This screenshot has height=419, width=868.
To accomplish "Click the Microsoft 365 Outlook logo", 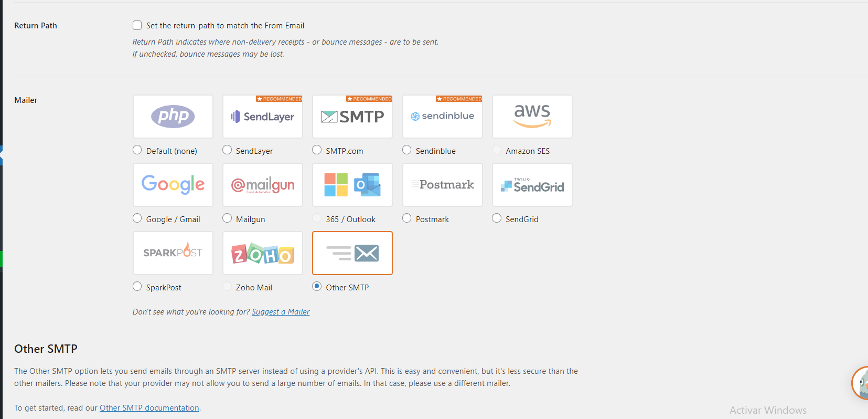I will click(352, 185).
